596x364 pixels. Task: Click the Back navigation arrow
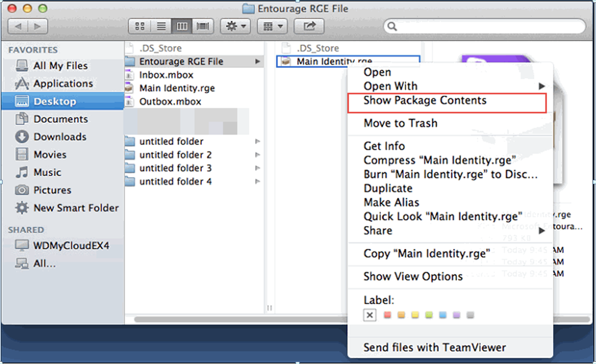coord(18,26)
